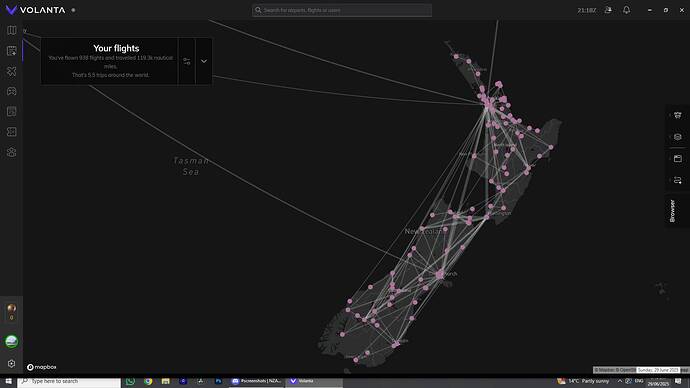Toggle the window panel icon on right
The image size is (690, 388).
(x=678, y=158)
